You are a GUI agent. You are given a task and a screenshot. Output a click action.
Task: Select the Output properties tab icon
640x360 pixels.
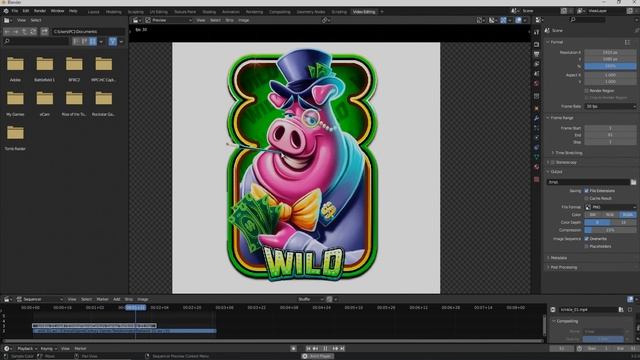click(x=536, y=54)
